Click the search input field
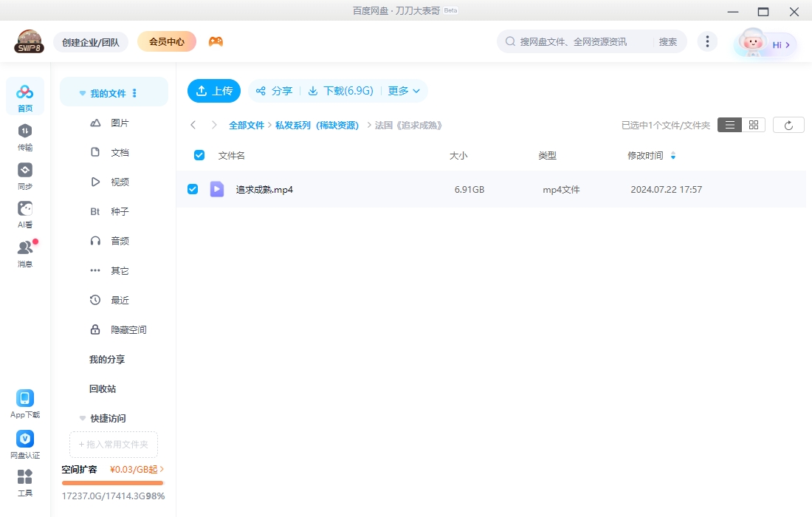 (x=583, y=41)
